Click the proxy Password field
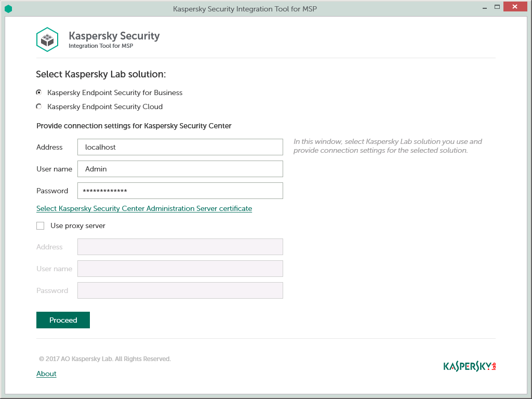 [x=180, y=290]
